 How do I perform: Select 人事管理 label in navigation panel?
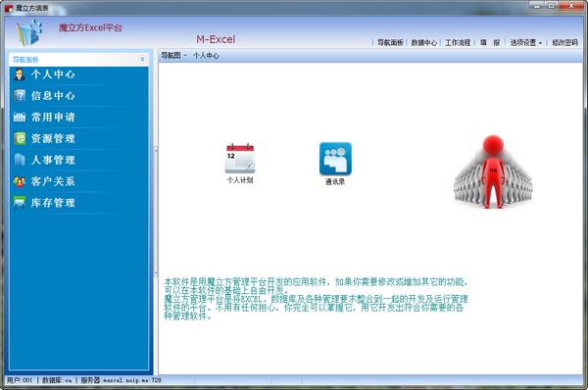point(53,160)
